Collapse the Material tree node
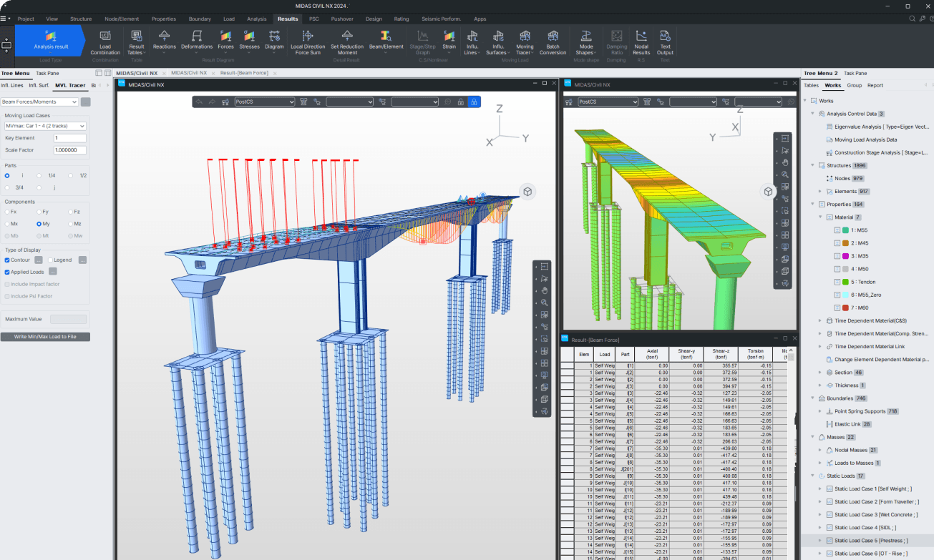Viewport: 934px width, 560px height. click(x=820, y=217)
